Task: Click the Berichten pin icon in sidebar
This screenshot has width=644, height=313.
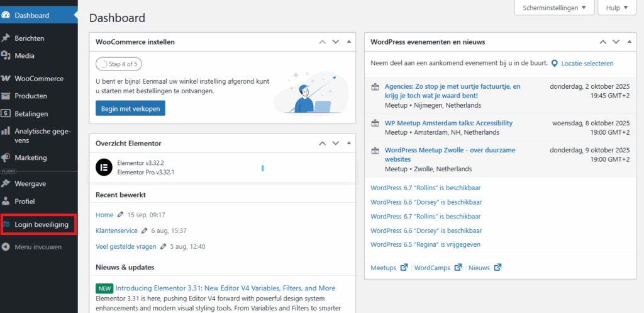Action: (6, 38)
